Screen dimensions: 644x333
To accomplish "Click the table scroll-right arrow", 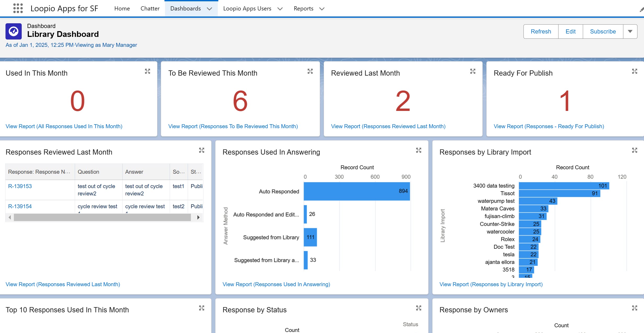I will (x=198, y=217).
